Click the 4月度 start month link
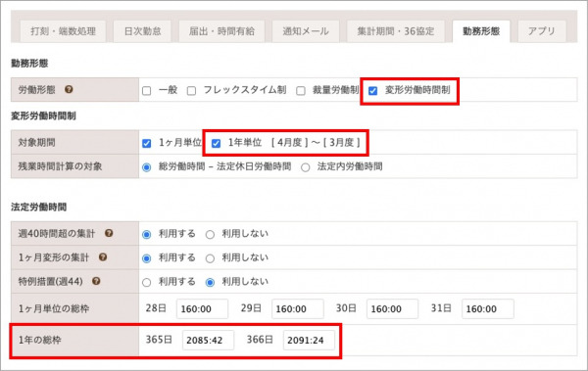This screenshot has width=588, height=371. pyautogui.click(x=290, y=142)
